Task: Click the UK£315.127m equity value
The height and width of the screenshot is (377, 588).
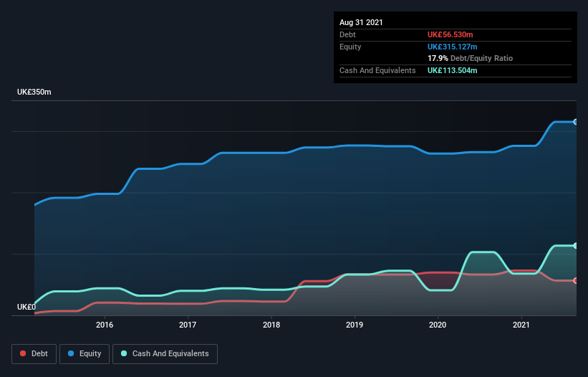Action: (x=452, y=47)
